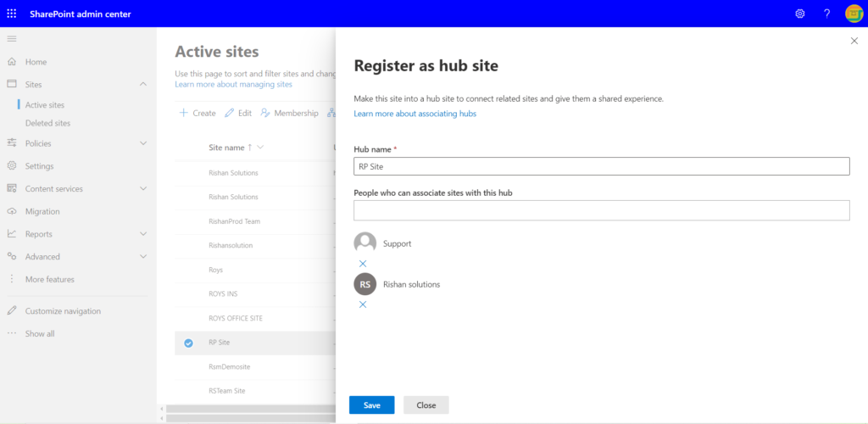Select the ROYS INS row

point(255,294)
